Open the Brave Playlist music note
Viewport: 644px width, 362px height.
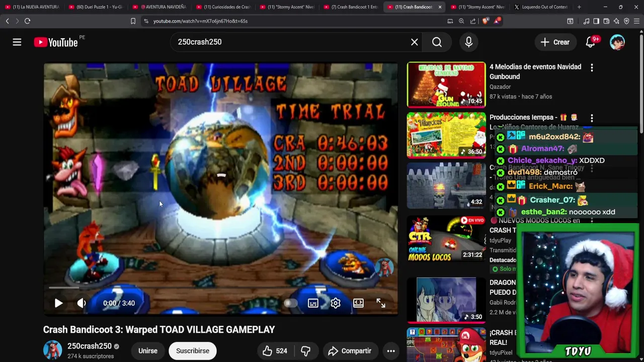click(x=586, y=21)
